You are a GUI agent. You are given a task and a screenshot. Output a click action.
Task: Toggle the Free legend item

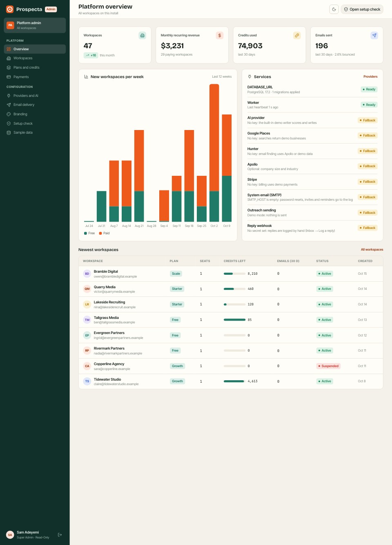[89, 233]
